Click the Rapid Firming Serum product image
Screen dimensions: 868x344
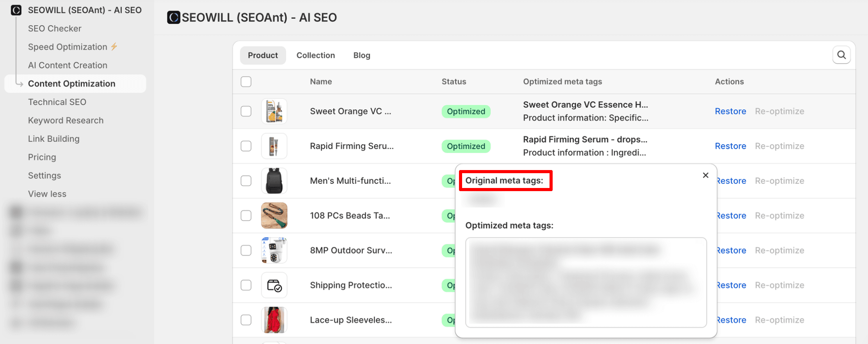pos(274,146)
